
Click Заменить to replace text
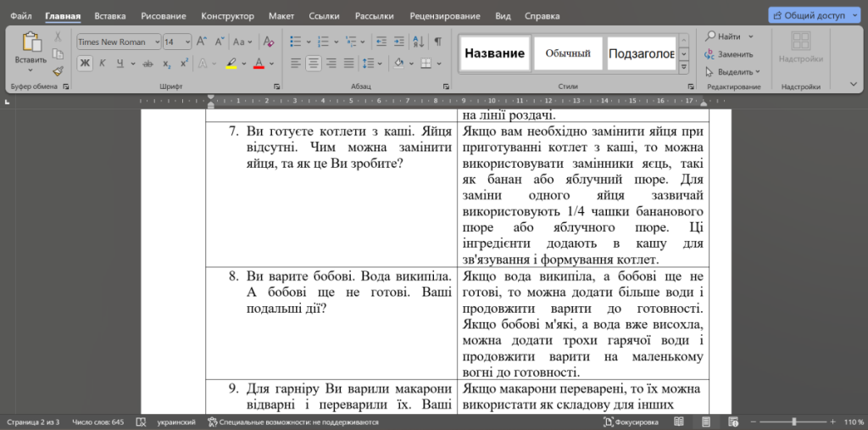click(x=729, y=54)
